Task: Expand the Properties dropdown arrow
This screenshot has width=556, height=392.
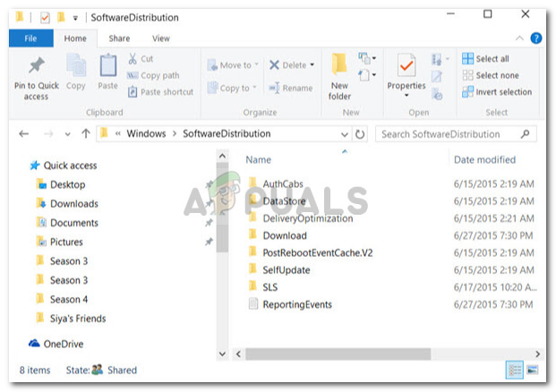Action: click(406, 96)
